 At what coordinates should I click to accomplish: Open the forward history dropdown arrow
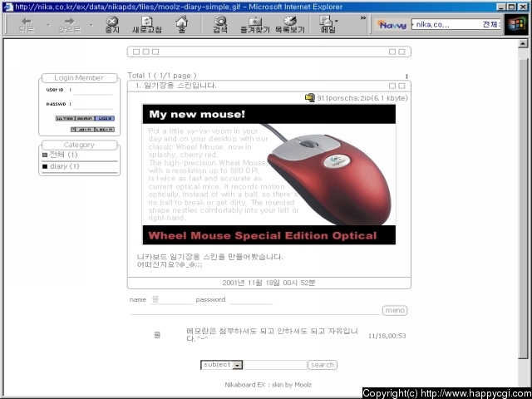(x=91, y=25)
